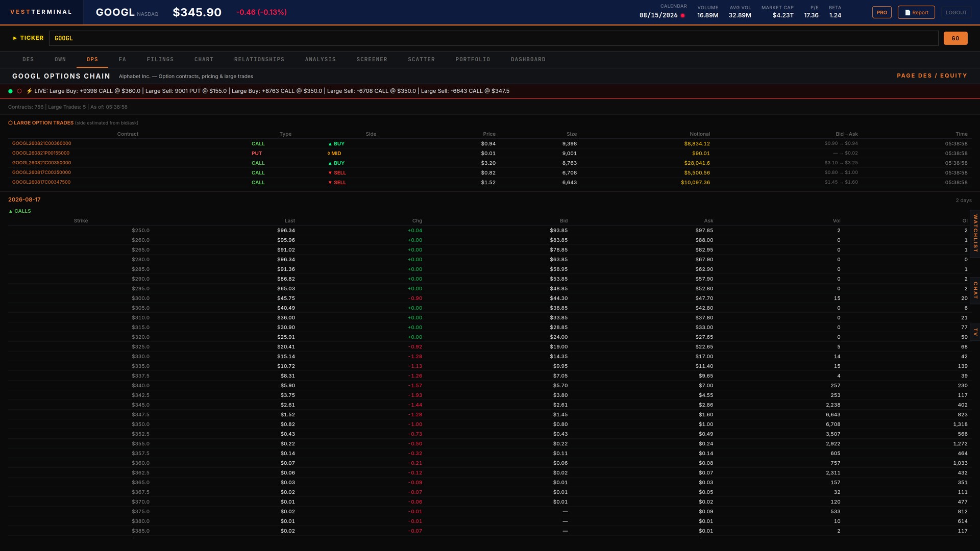Open the CHAT side panel

[x=975, y=290]
